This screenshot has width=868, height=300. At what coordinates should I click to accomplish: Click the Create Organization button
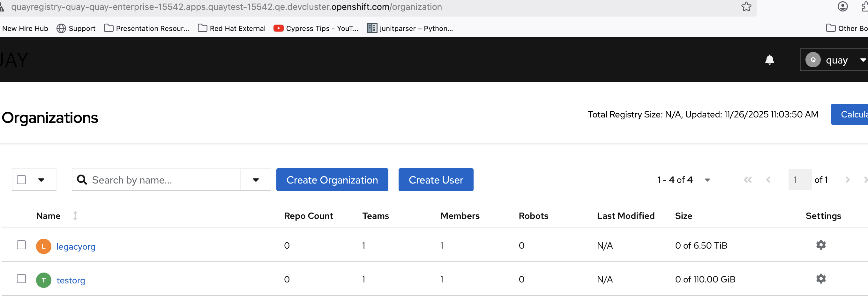coord(332,180)
